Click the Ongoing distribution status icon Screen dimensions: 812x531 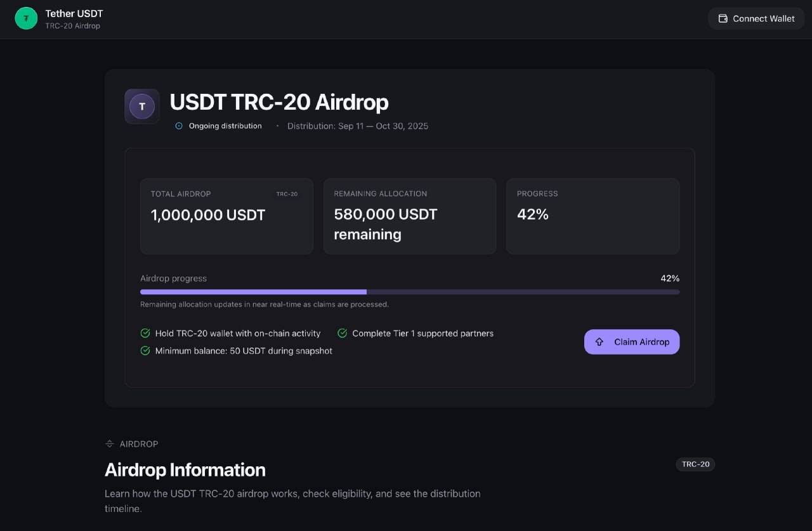click(x=179, y=126)
